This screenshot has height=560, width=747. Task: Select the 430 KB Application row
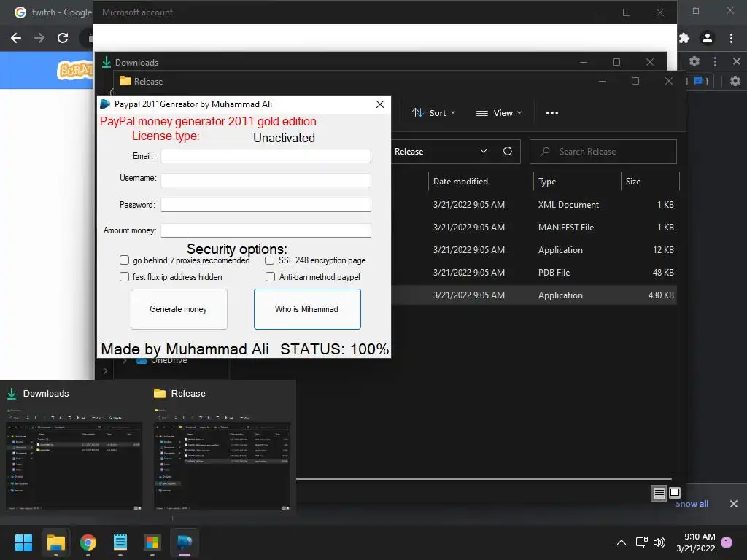[534, 295]
